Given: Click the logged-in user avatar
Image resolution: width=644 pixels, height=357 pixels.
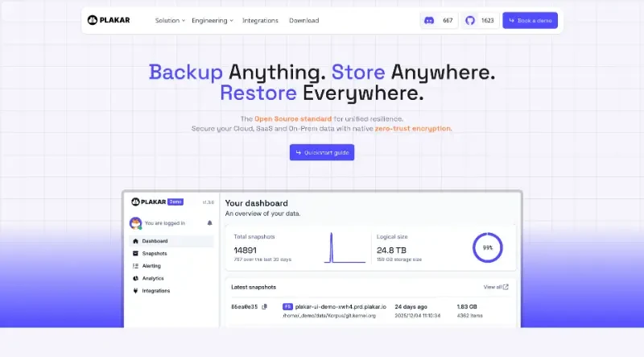Looking at the screenshot, I should click(x=135, y=223).
